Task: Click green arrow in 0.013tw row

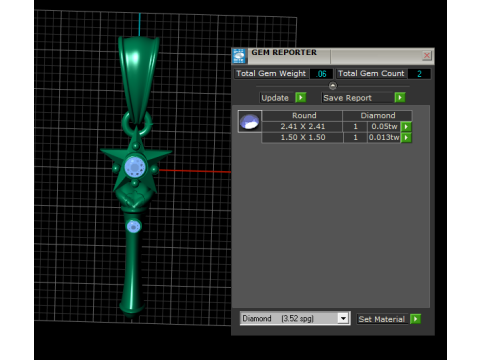Action: tap(406, 138)
